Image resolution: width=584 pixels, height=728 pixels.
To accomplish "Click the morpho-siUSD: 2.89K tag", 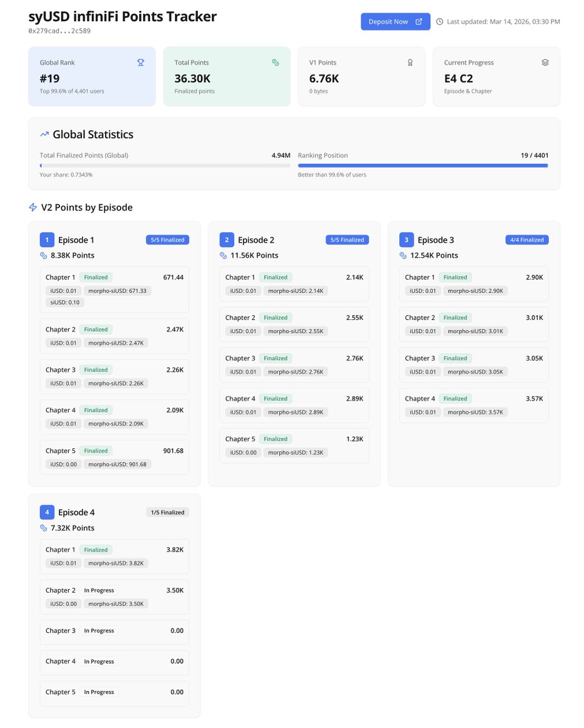I will pos(296,412).
